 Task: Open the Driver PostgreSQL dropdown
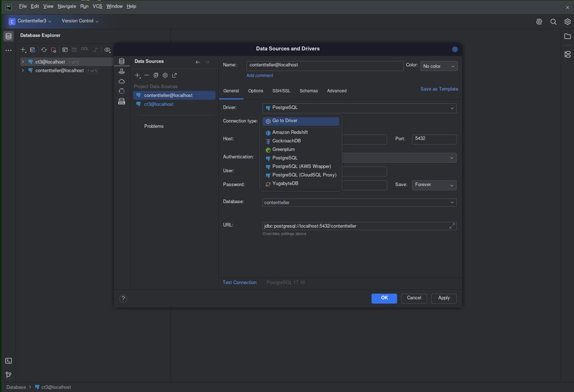coord(359,108)
